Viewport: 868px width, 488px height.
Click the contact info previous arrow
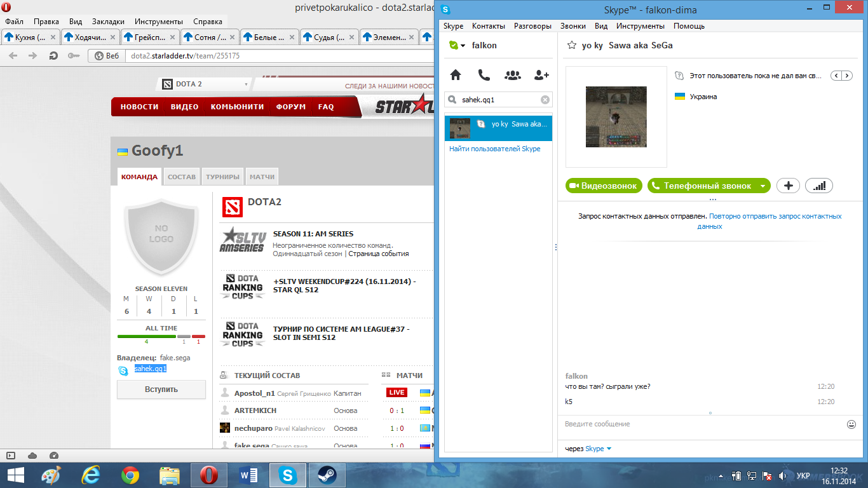point(837,76)
